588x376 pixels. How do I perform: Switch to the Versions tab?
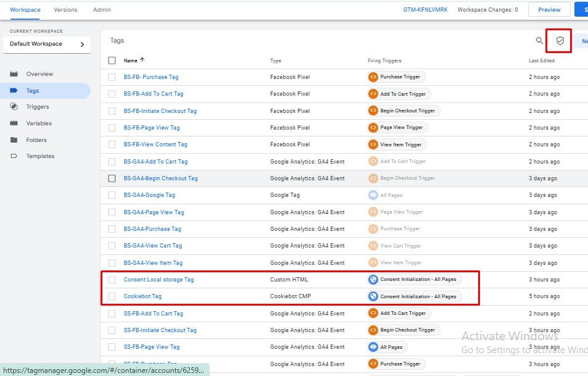65,10
